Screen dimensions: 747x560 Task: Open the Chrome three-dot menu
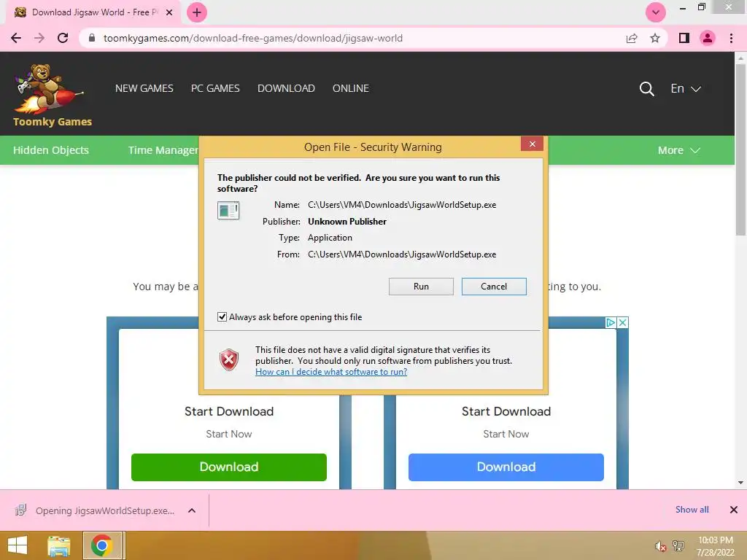[x=731, y=38]
